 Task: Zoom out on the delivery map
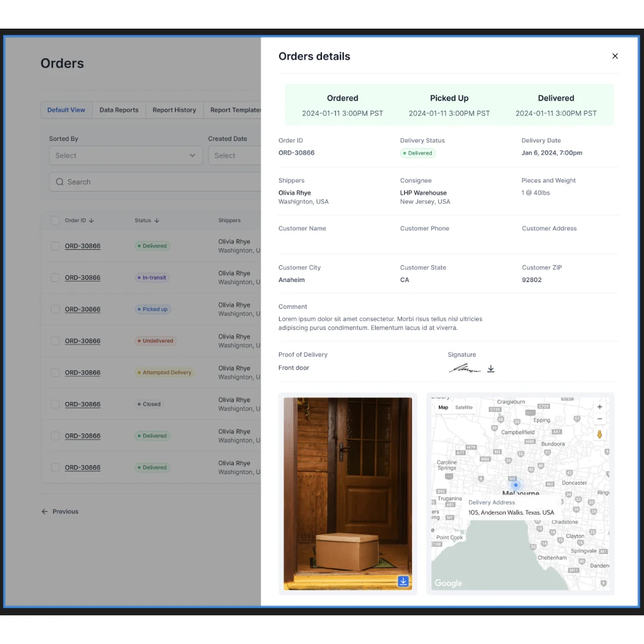coord(600,419)
